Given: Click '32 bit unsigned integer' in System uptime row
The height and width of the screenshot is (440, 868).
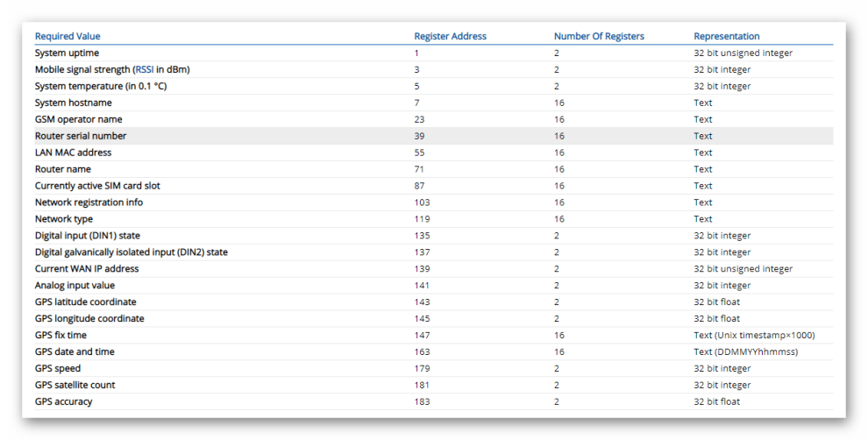Looking at the screenshot, I should pyautogui.click(x=743, y=53).
